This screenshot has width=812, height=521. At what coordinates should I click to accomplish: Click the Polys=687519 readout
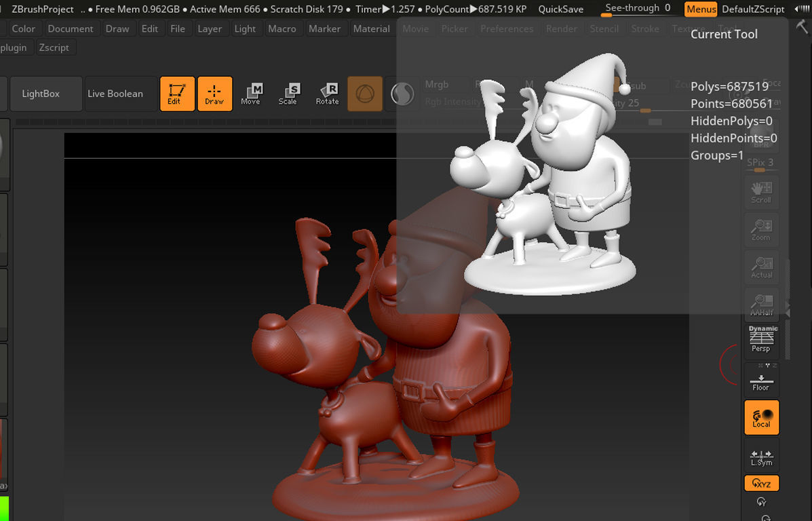tap(729, 86)
